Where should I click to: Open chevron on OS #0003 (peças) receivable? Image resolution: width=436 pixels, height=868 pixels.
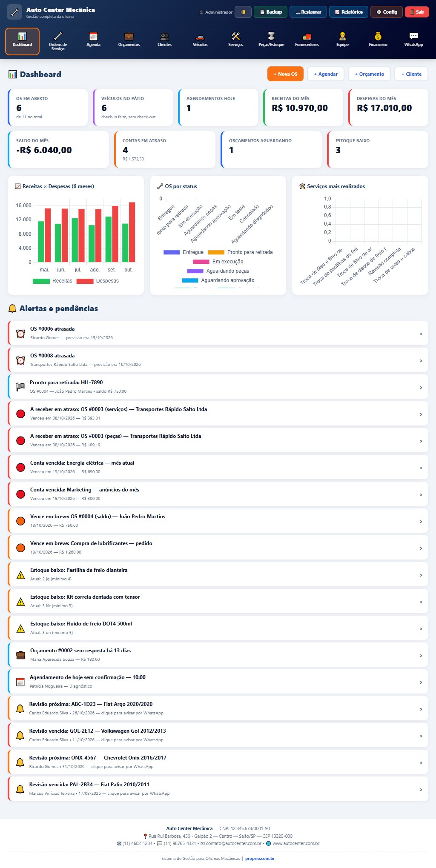tap(421, 441)
